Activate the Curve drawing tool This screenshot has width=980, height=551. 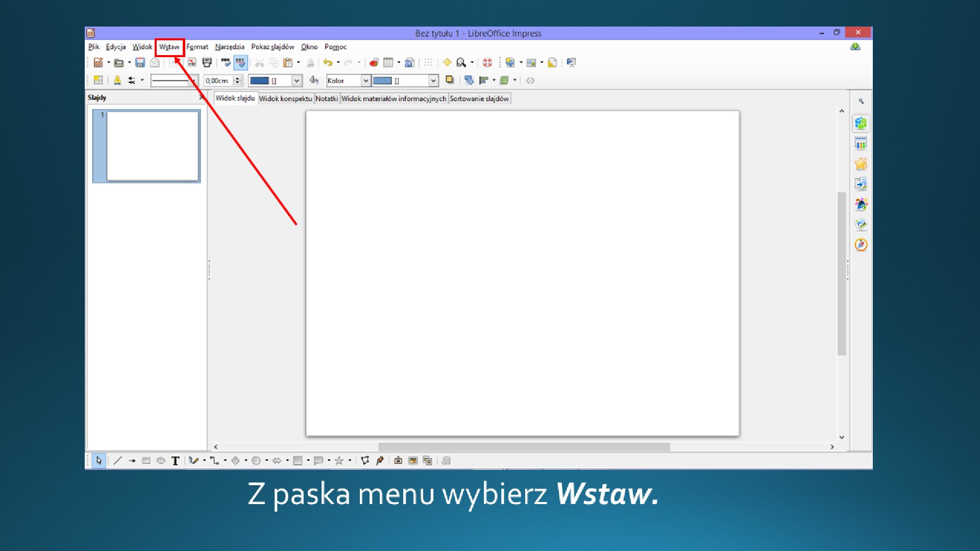(192, 460)
